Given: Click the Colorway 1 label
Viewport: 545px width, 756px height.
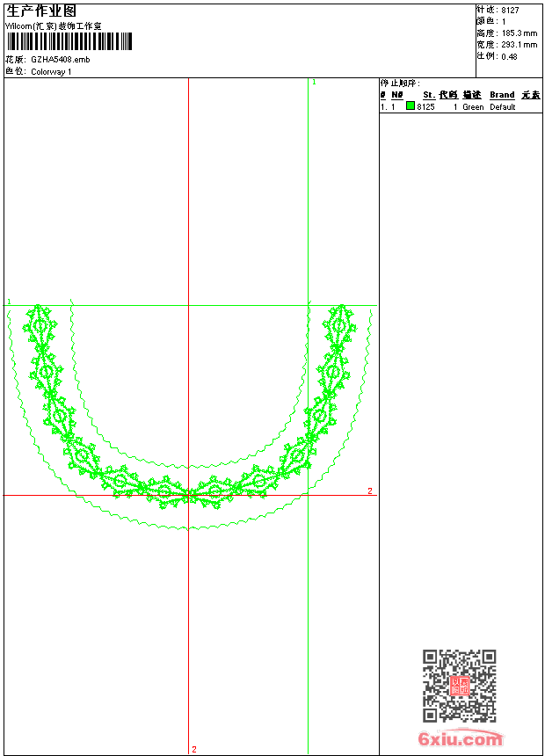Looking at the screenshot, I should click(51, 71).
